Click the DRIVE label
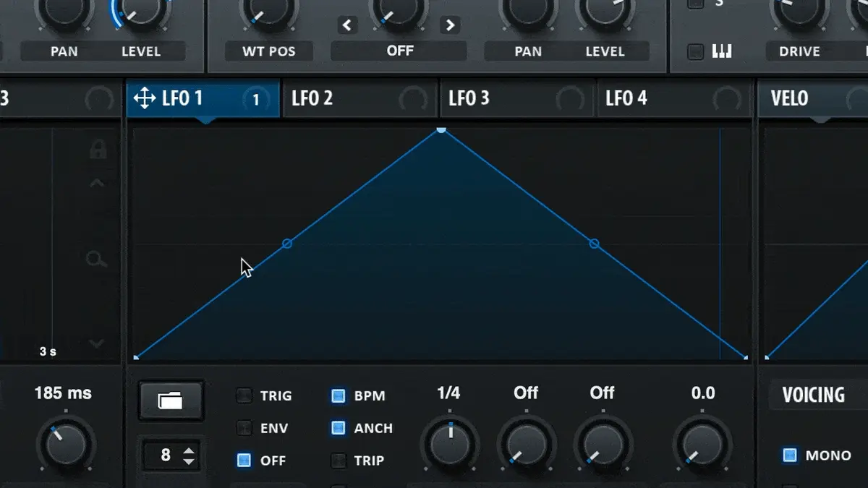 pyautogui.click(x=799, y=51)
